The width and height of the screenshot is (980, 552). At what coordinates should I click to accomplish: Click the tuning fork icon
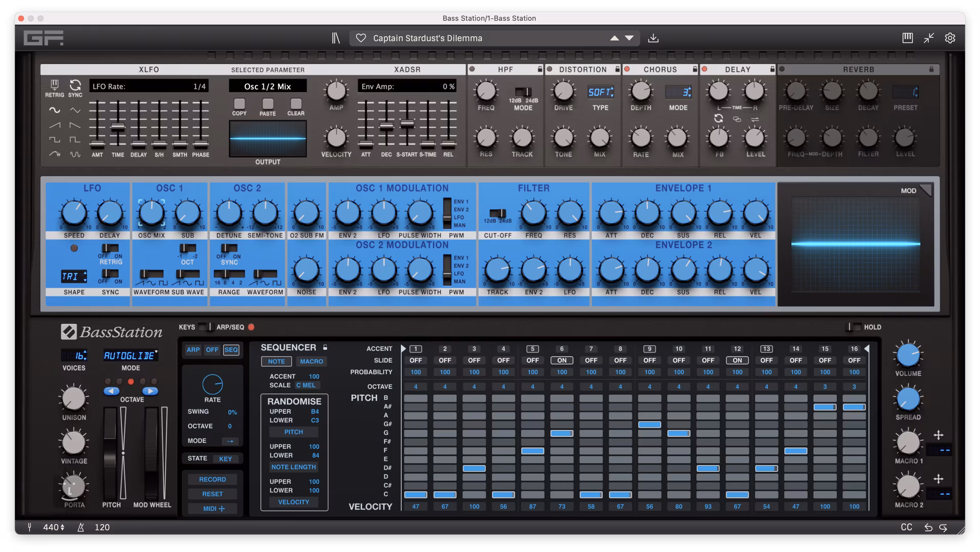[x=30, y=527]
